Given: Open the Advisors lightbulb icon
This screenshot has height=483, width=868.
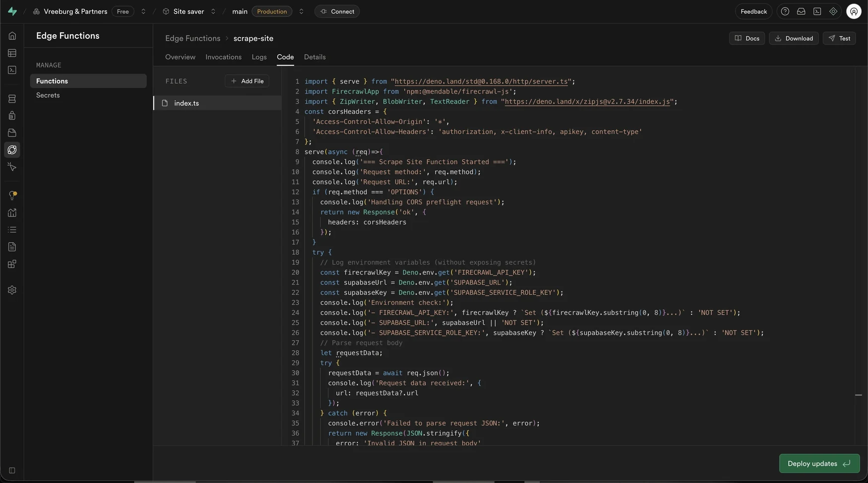Looking at the screenshot, I should (12, 196).
